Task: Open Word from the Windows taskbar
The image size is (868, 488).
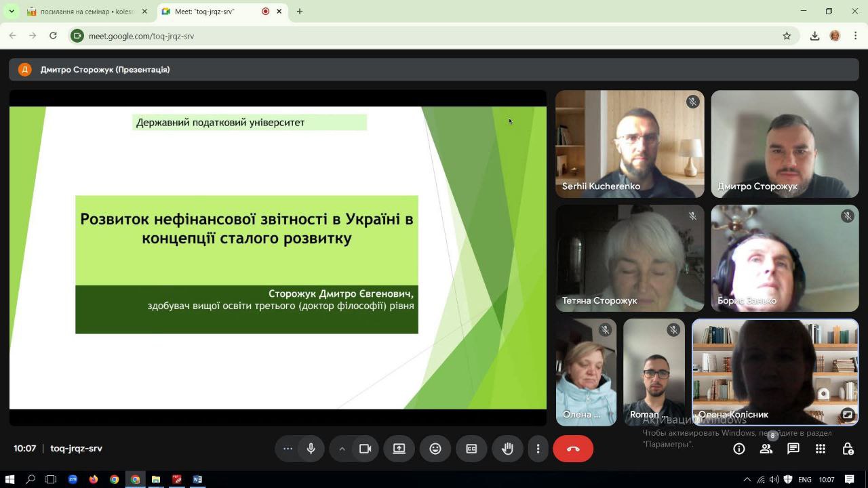Action: pyautogui.click(x=197, y=479)
